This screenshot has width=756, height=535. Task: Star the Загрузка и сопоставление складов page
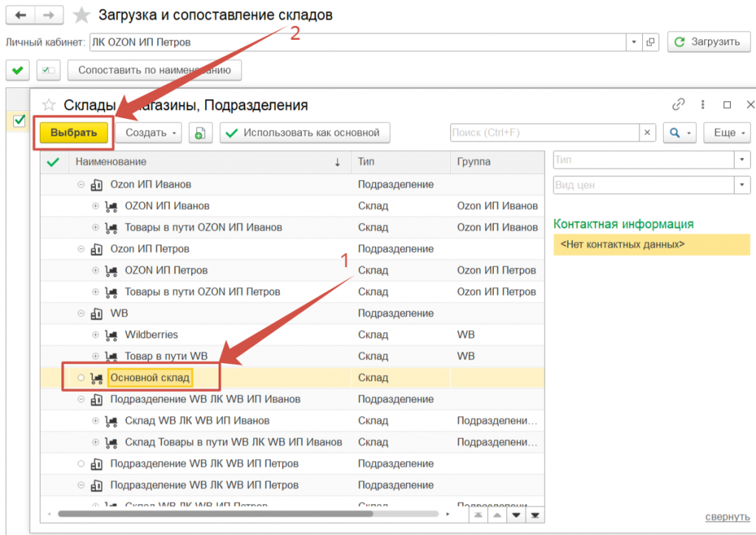82,15
